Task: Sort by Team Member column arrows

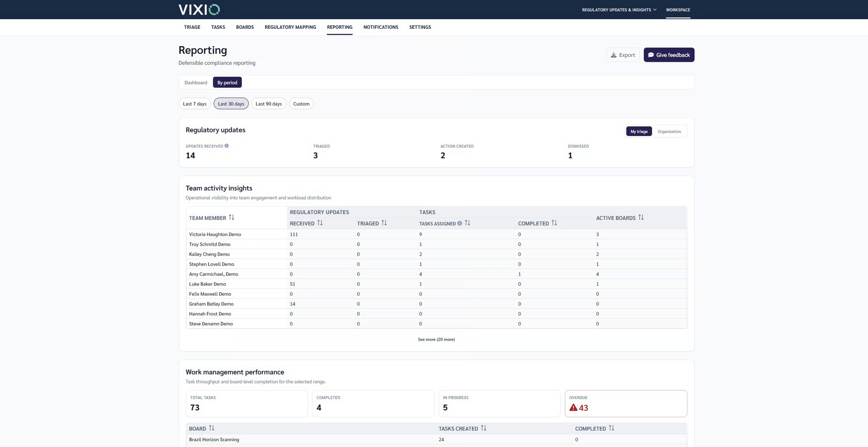Action: [231, 218]
